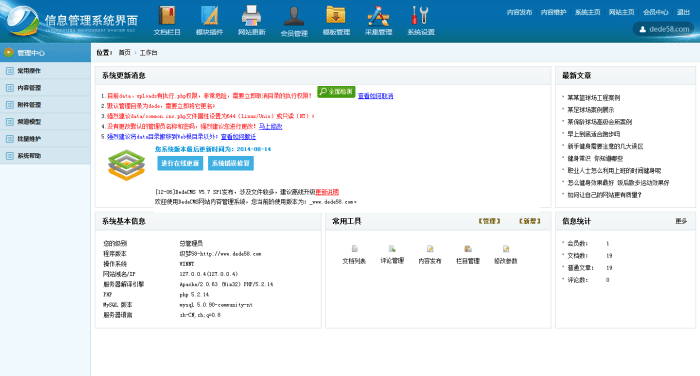Open the article 早上到底适合跑步吗
Screen dimensions: 700x376
click(x=594, y=134)
